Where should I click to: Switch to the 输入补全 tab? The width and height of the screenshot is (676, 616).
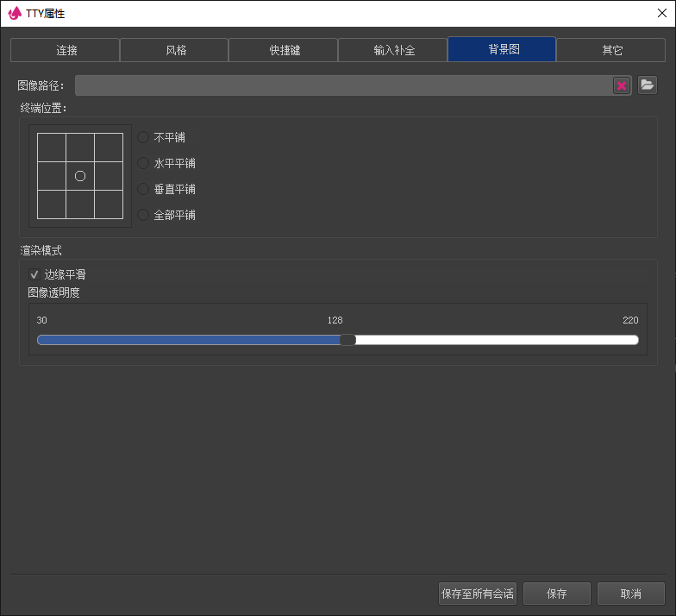click(393, 50)
